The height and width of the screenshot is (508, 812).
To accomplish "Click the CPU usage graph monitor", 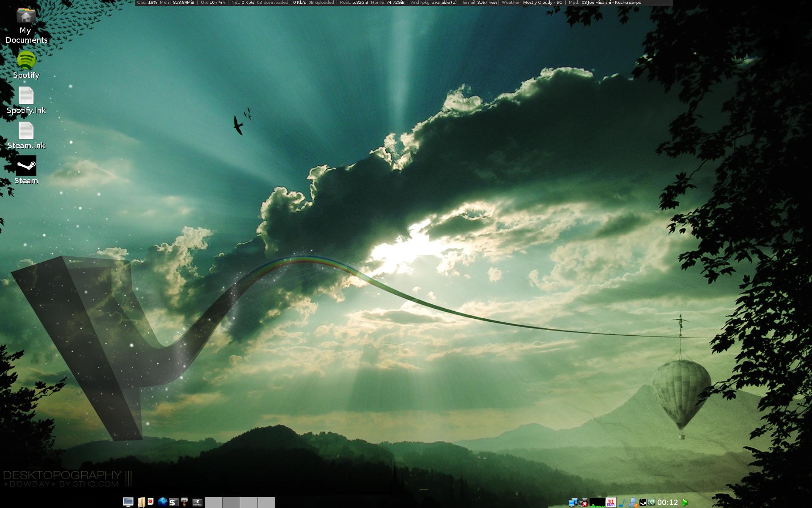I will [597, 502].
